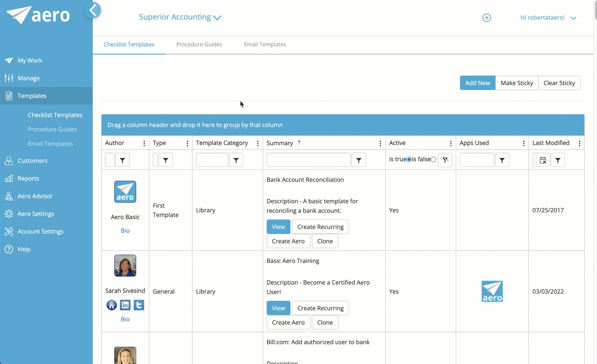This screenshot has width=597, height=364.
Task: Click the Summary ascending sort arrow
Action: (x=299, y=143)
